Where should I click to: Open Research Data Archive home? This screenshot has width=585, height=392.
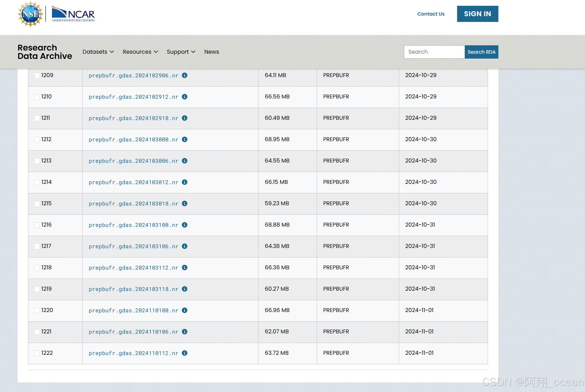(x=45, y=52)
